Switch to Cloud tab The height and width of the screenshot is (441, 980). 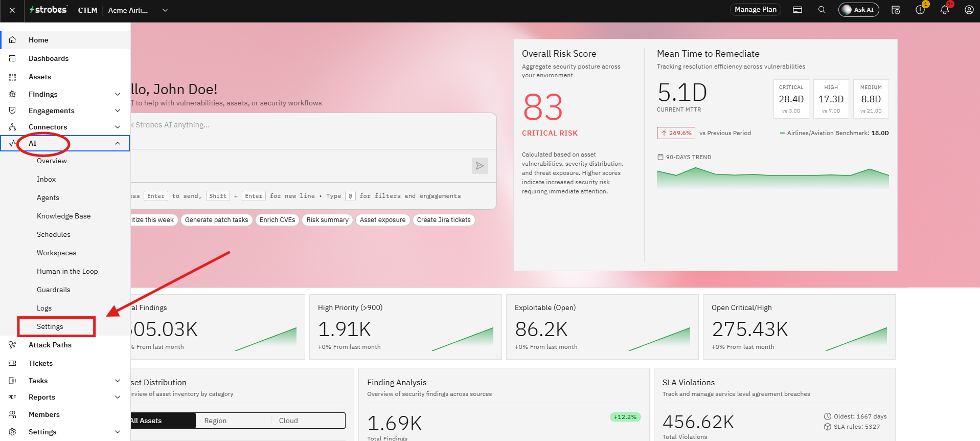(308, 421)
